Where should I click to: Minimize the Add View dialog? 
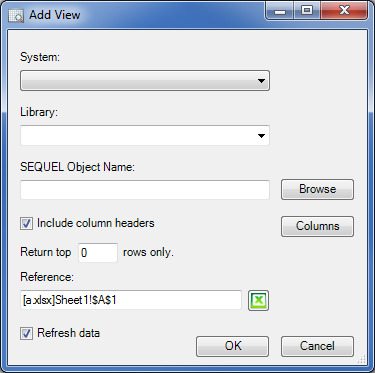pyautogui.click(x=279, y=11)
